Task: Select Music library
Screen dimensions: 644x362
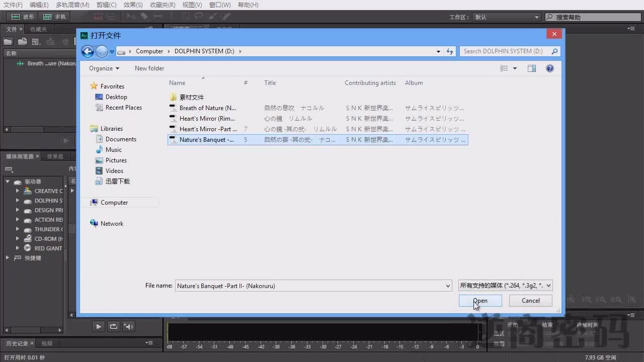Action: point(114,150)
